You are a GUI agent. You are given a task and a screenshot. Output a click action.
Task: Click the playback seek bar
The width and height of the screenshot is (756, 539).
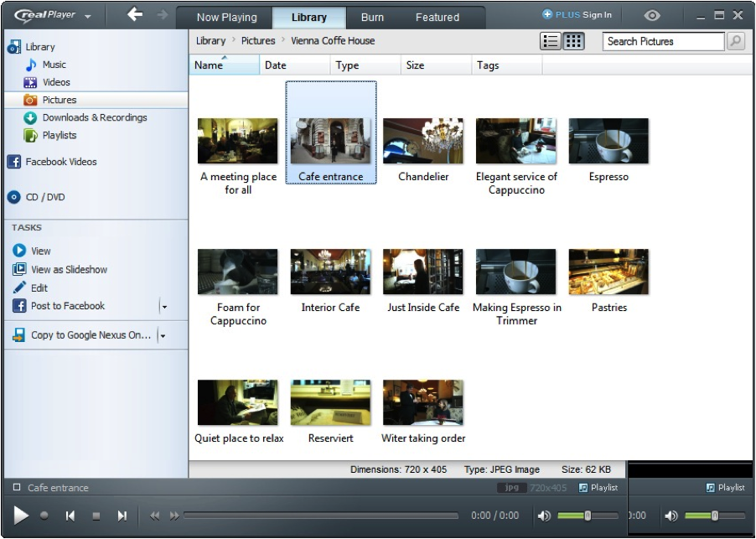pos(321,516)
